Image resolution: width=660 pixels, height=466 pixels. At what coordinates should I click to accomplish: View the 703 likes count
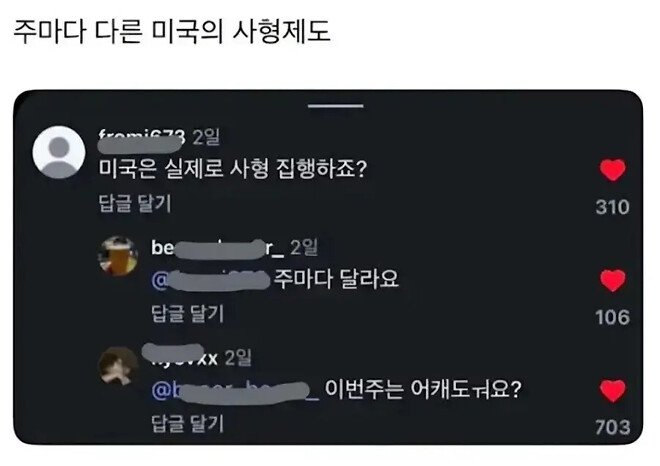click(x=612, y=427)
